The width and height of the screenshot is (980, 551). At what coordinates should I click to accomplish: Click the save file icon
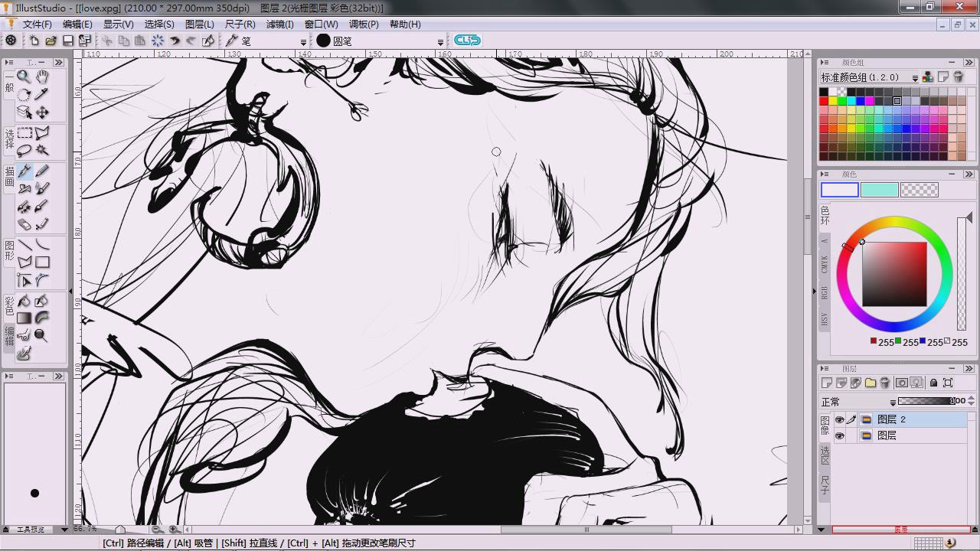(x=67, y=41)
